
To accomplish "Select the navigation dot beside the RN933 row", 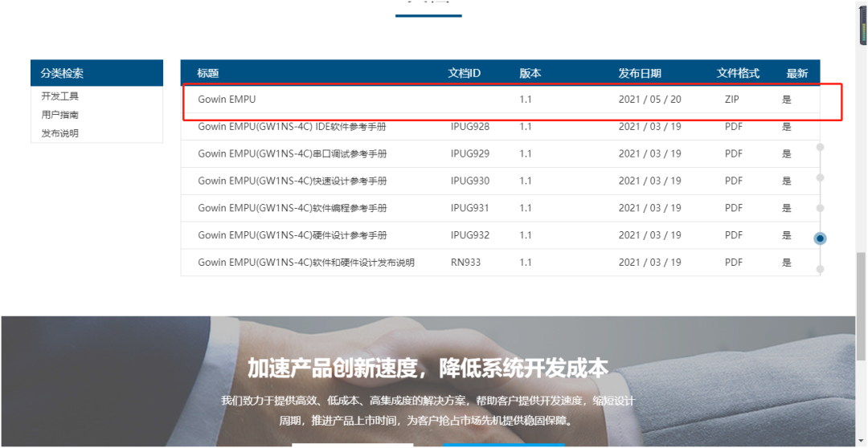I will click(821, 269).
